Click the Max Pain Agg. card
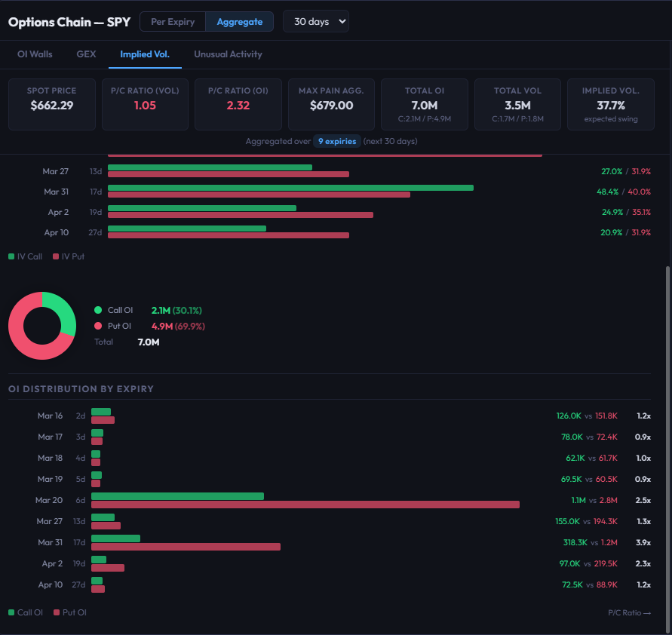The image size is (672, 635). click(x=331, y=104)
